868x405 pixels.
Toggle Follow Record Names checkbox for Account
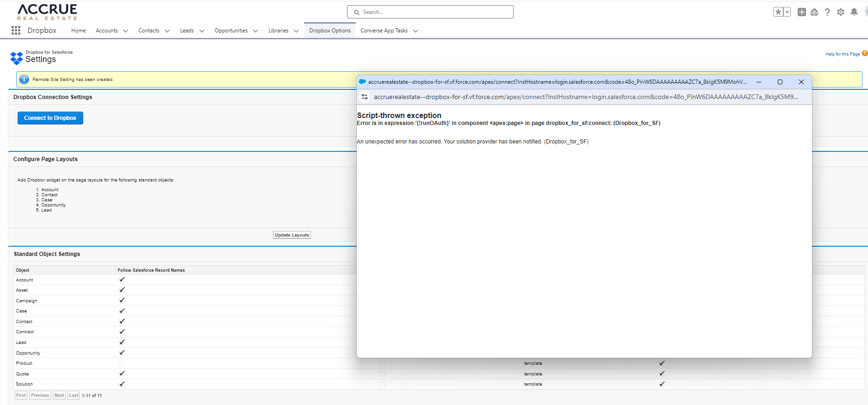point(122,280)
